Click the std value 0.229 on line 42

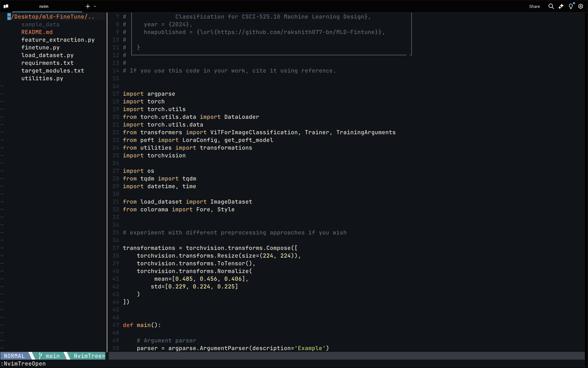177,287
